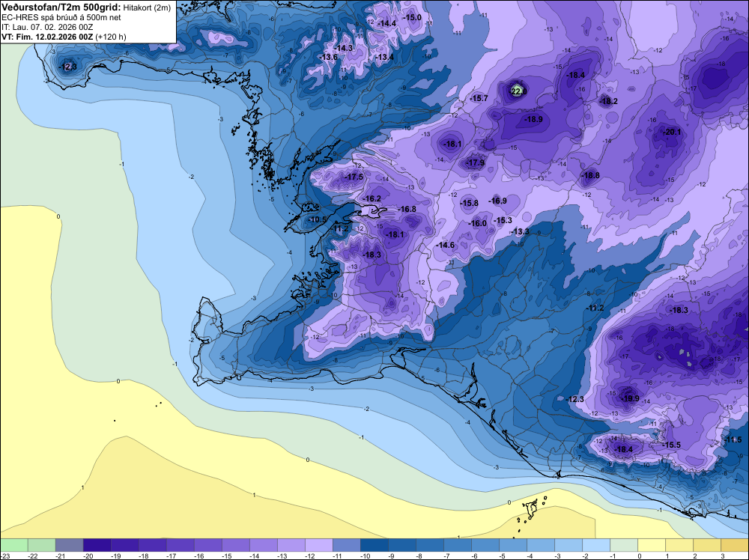Viewport: 749px width, 560px height.
Task: Choose the legend color swatch labeled -10
Action: tap(374, 545)
